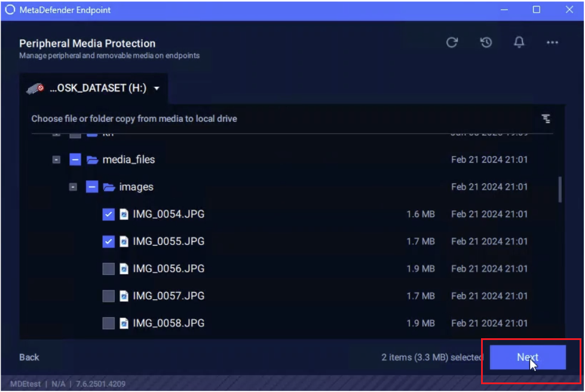Viewport: 585px width, 392px height.
Task: Click the status bar version 7.6.2501.4209
Action: point(101,384)
